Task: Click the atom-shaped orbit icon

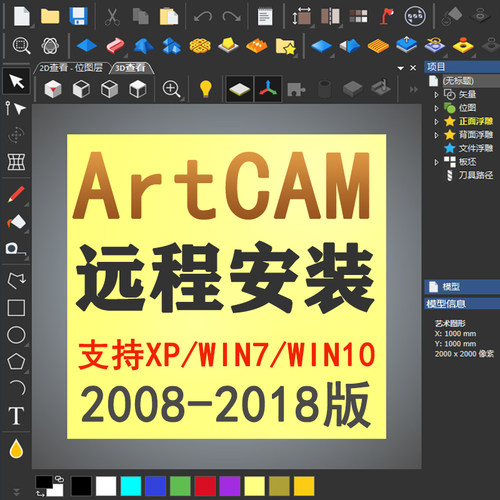Action: click(x=50, y=45)
